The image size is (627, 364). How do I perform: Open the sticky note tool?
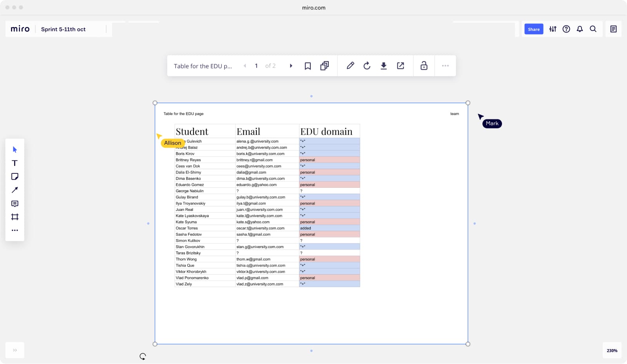(x=14, y=176)
